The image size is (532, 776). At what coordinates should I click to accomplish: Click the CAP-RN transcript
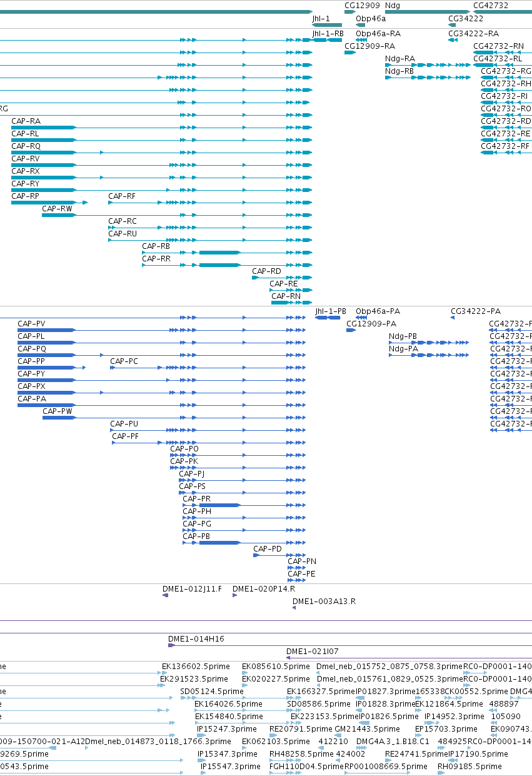click(x=291, y=303)
